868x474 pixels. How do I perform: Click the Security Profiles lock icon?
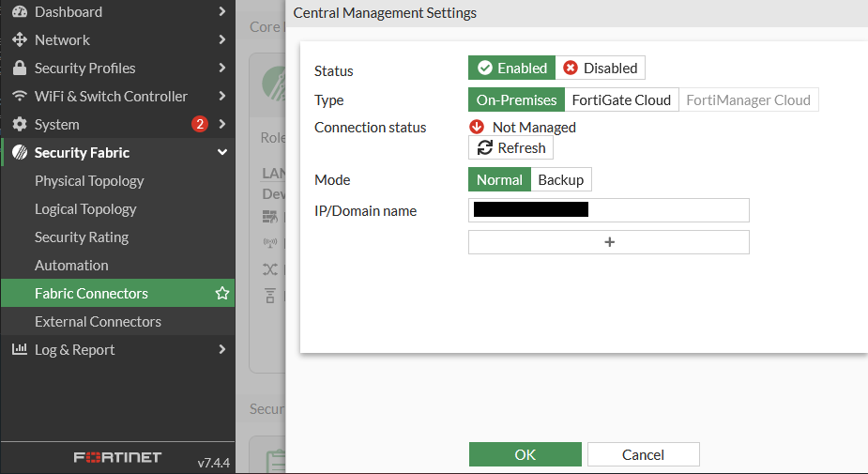19,69
